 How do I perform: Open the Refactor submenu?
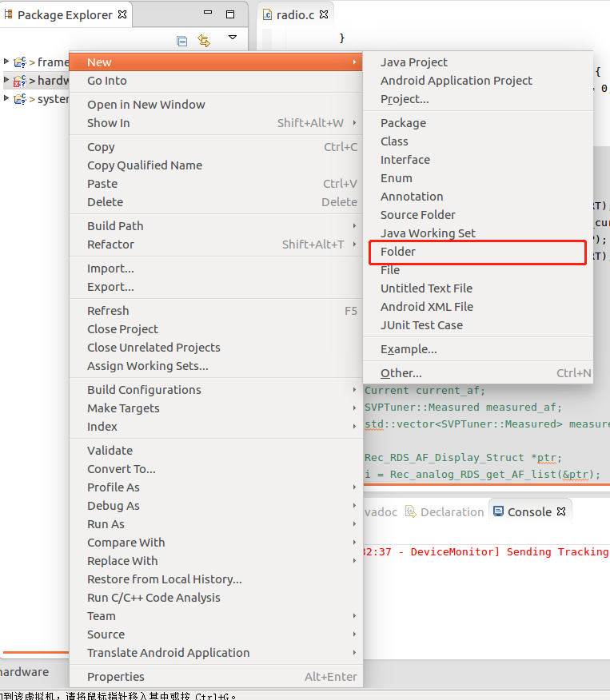216,245
